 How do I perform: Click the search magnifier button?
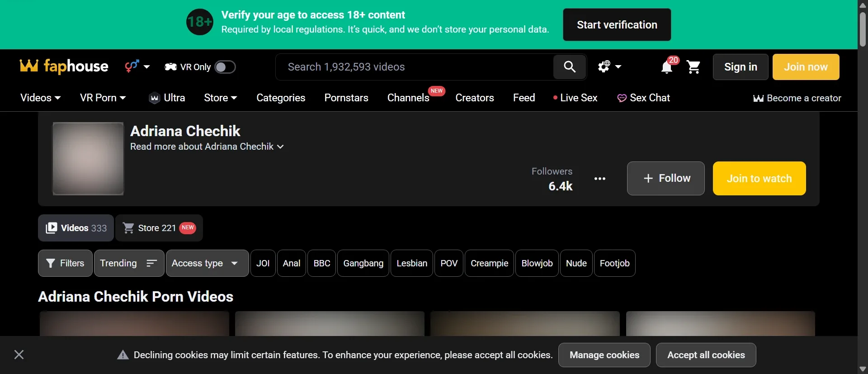(570, 67)
